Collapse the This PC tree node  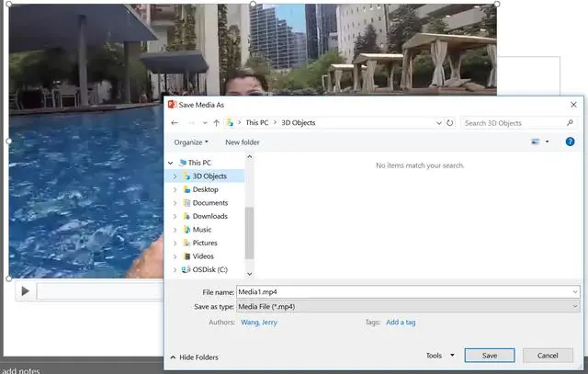click(171, 163)
